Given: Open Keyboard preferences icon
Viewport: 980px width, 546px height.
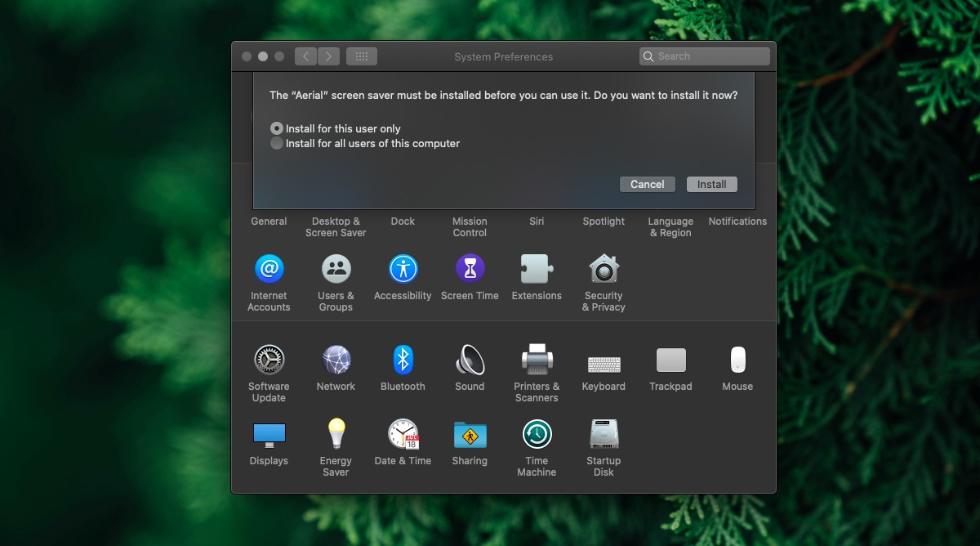Looking at the screenshot, I should click(604, 364).
